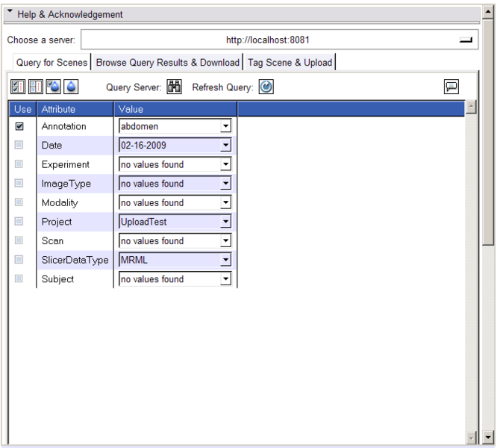This screenshot has width=497, height=448.
Task: Open the Annotation value dropdown
Action: [x=225, y=127]
